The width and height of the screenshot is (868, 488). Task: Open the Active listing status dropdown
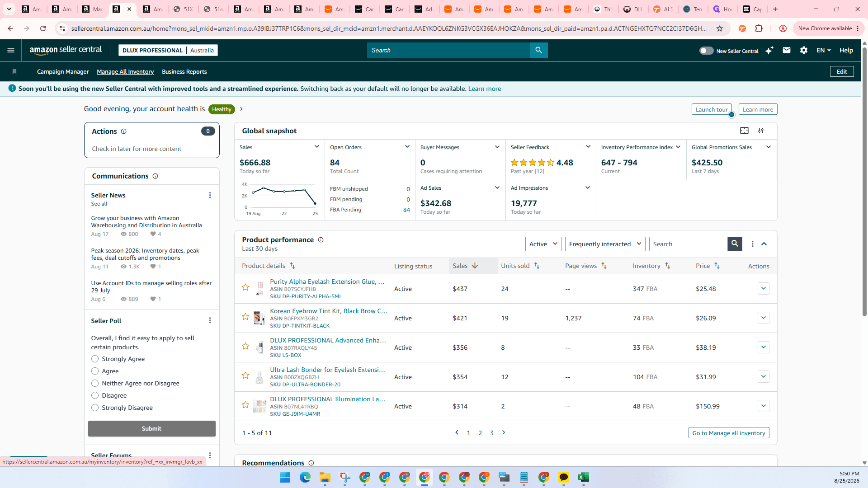pos(543,244)
